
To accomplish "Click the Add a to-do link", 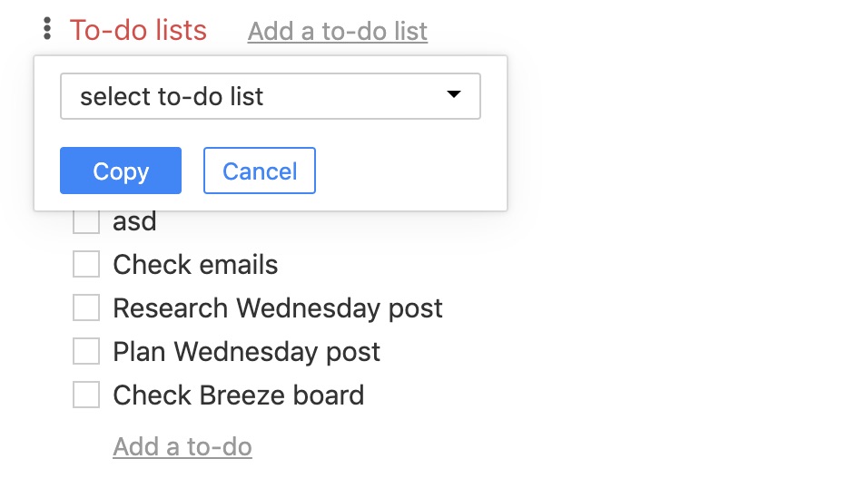I will tap(182, 447).
